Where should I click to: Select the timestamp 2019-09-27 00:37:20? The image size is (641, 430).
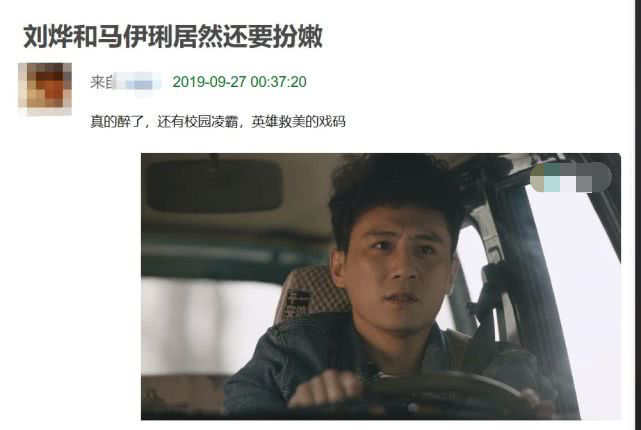239,82
